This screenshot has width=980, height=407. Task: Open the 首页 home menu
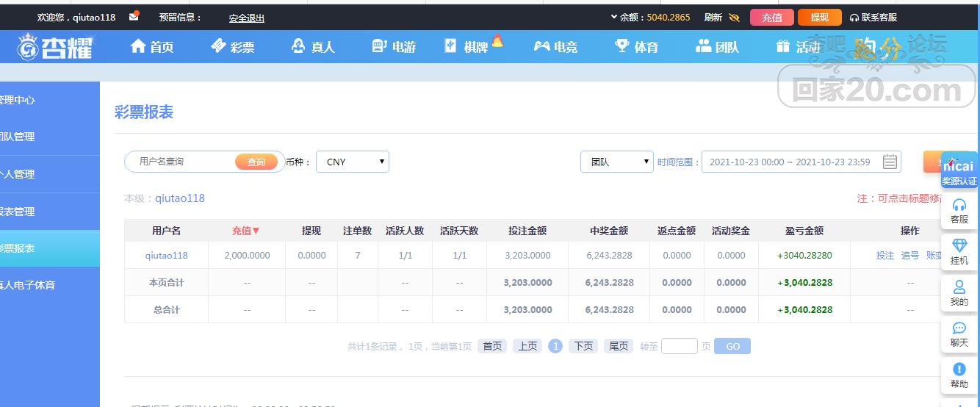click(152, 47)
